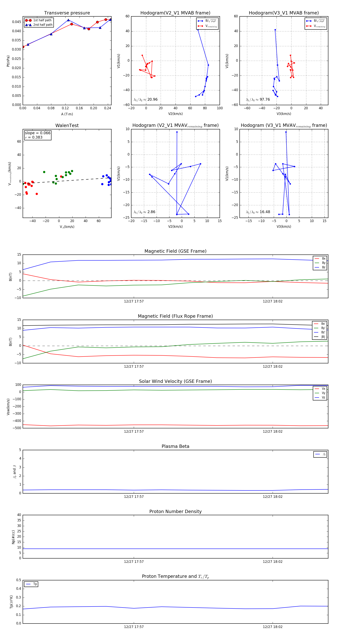Click the 'Magnetic Field (GSE Frame)' title
Viewport: 351px width, 644px height.
(175, 251)
